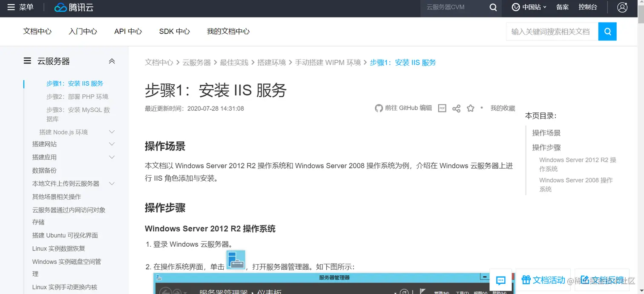Open API 中心 menu item
Image resolution: width=644 pixels, height=294 pixels.
tap(128, 31)
